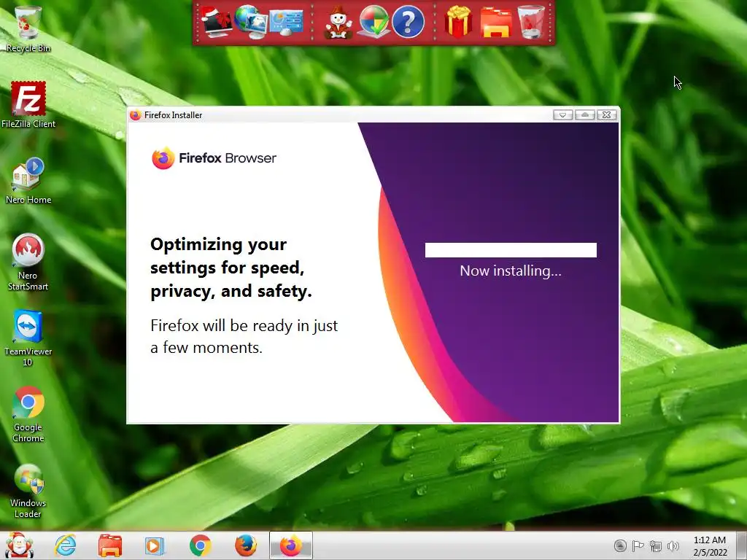Open the network tray icon
Viewport: 747px width, 560px height.
pos(656,546)
